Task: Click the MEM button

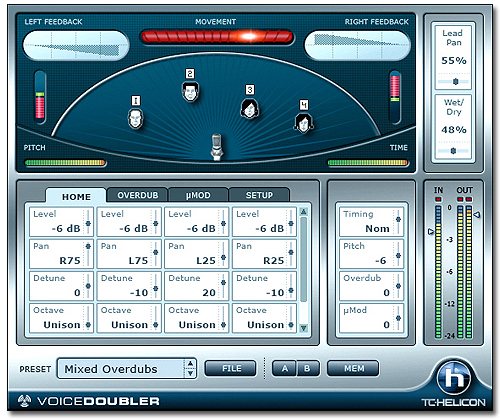Action: pos(353,368)
